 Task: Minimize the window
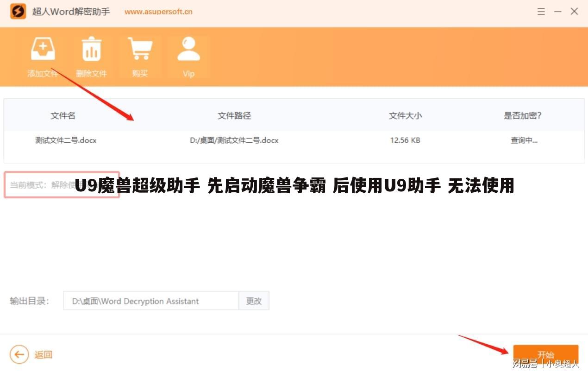click(x=557, y=12)
